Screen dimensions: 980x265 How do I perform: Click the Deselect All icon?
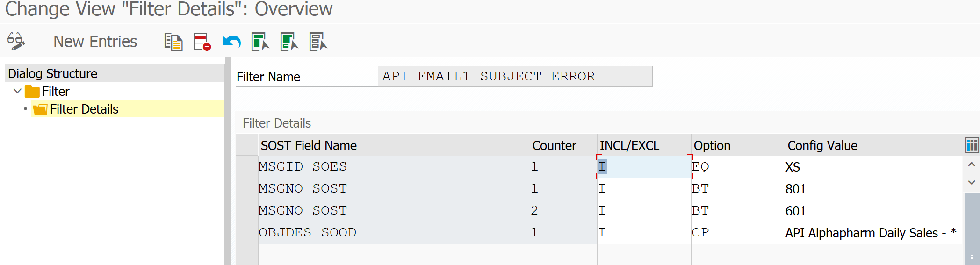click(x=318, y=42)
